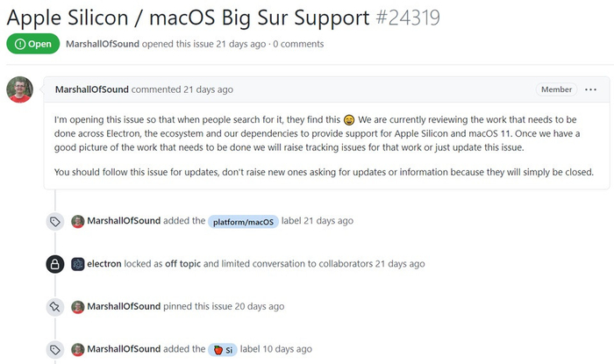Image resolution: width=614 pixels, height=364 pixels.
Task: Click the Member badge on comment
Action: pos(555,89)
